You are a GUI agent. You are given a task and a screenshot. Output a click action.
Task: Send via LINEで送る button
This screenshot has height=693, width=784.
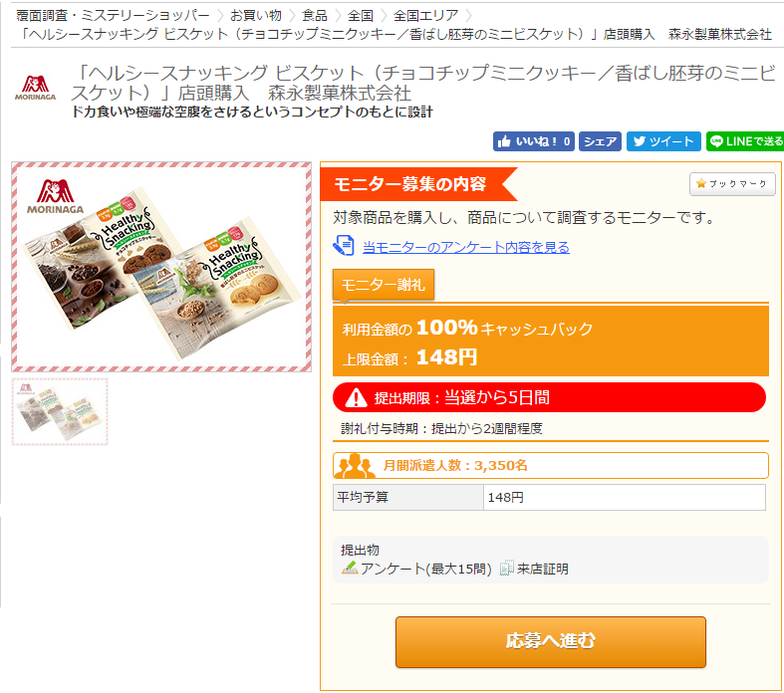pos(745,141)
